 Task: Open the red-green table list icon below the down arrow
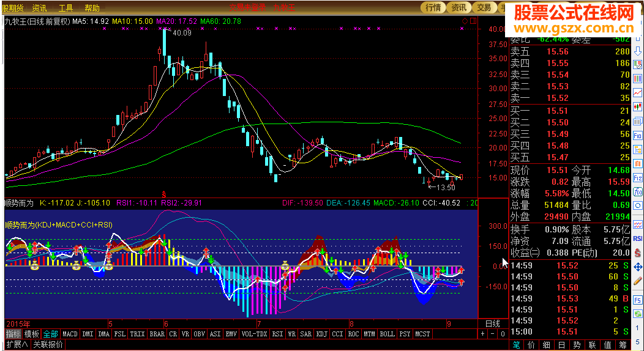[x=638, y=64]
